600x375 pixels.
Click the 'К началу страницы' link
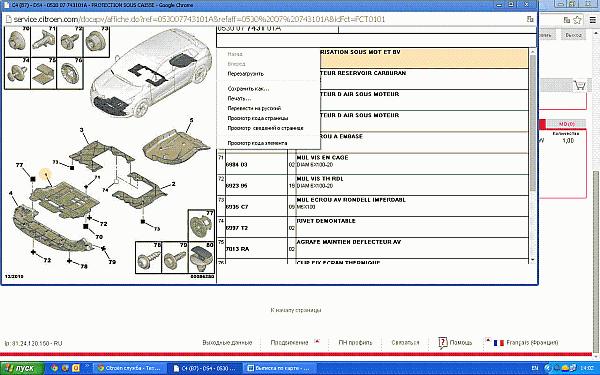(x=296, y=310)
